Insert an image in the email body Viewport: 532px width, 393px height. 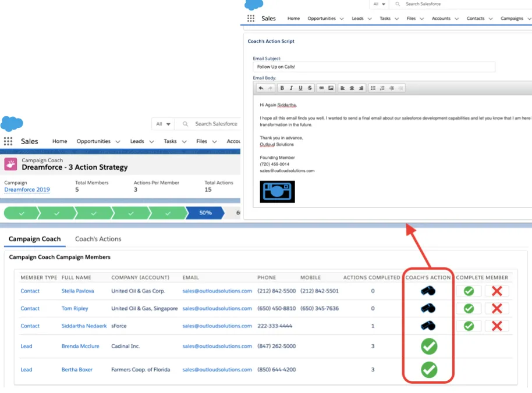point(331,88)
